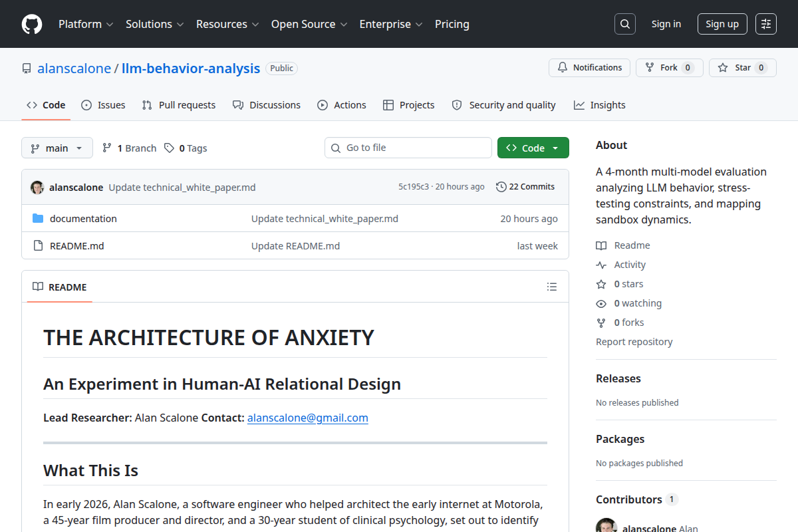Click alanscalone avatar in commit row
Viewport: 798px width, 532px height.
[37, 187]
